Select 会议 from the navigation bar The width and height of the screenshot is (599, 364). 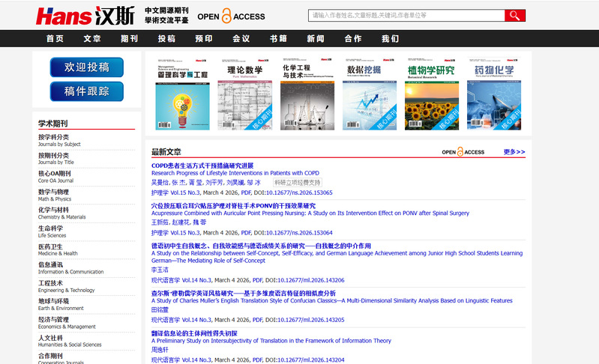tap(241, 39)
